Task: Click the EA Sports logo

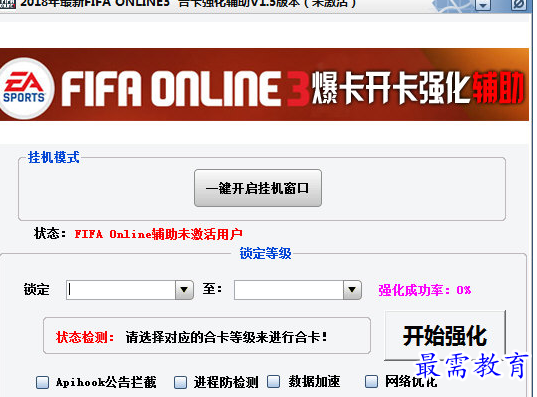Action: click(25, 89)
